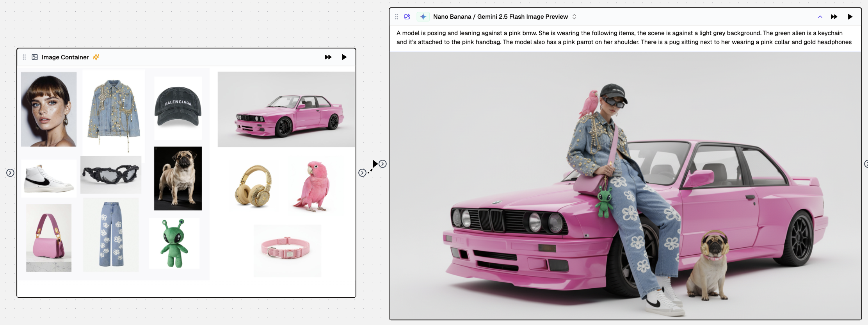Click the Image Container right output port
Screen dimensions: 868x325
click(x=362, y=173)
